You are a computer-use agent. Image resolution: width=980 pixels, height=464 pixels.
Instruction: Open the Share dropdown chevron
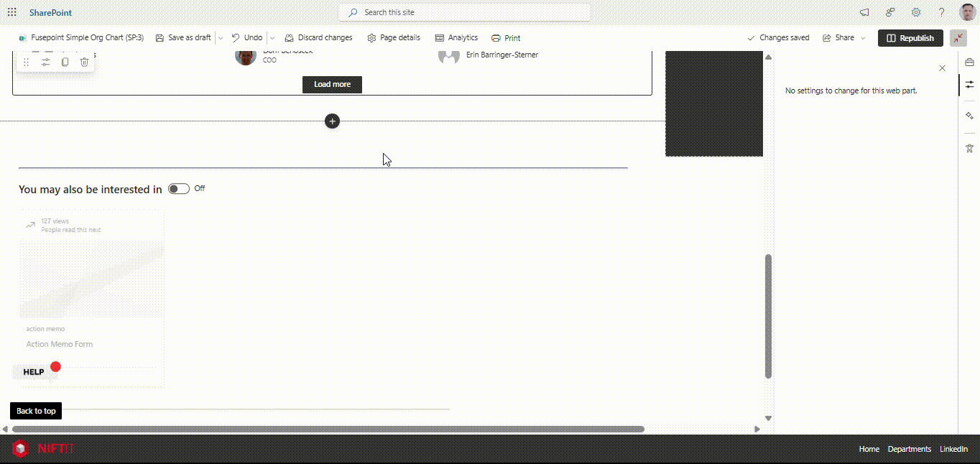click(x=863, y=38)
